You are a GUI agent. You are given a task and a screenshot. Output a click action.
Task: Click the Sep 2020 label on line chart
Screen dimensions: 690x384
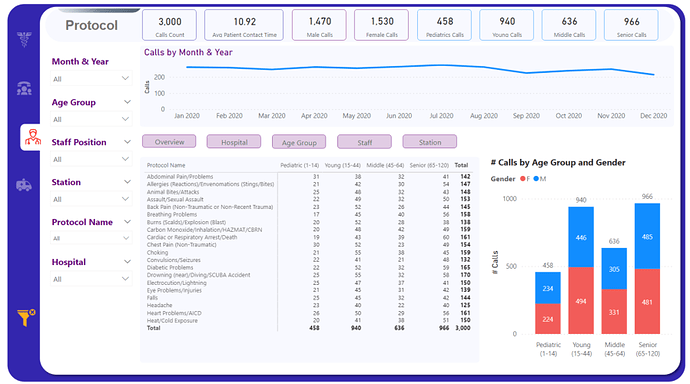coord(526,116)
